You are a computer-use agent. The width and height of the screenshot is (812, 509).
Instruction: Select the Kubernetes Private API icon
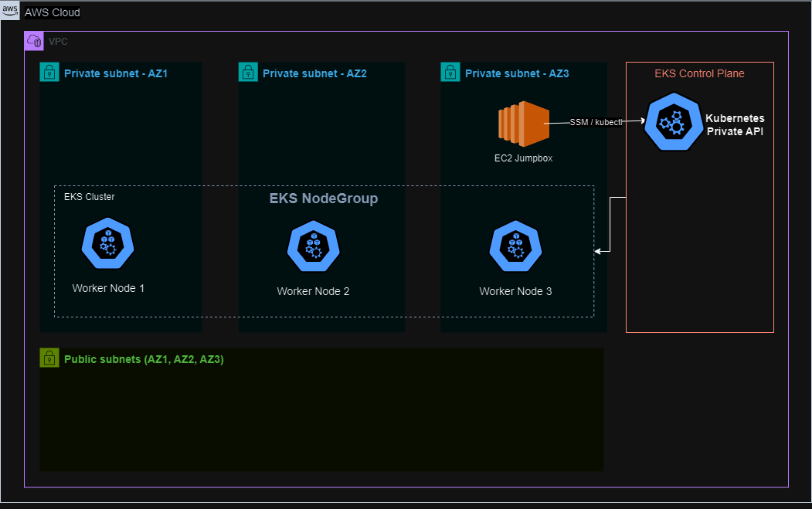(x=670, y=122)
